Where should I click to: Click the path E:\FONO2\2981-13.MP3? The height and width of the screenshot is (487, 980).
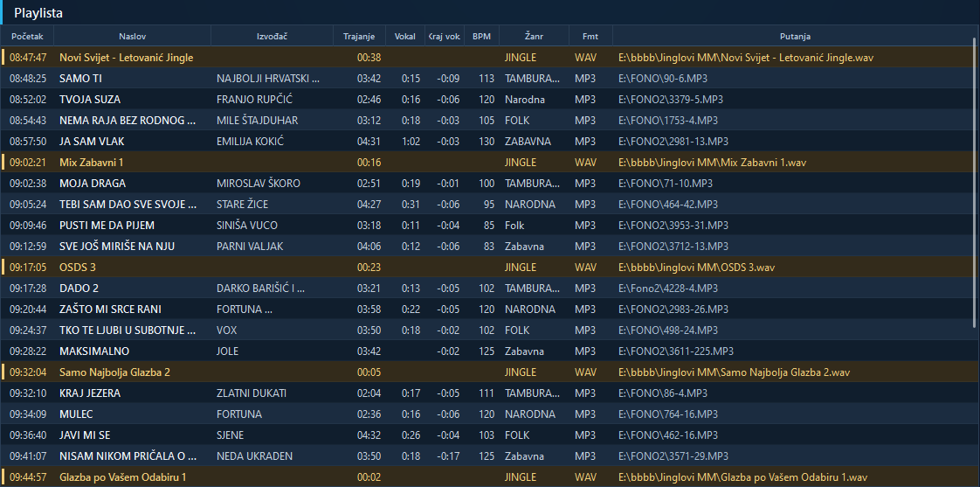[x=673, y=142]
